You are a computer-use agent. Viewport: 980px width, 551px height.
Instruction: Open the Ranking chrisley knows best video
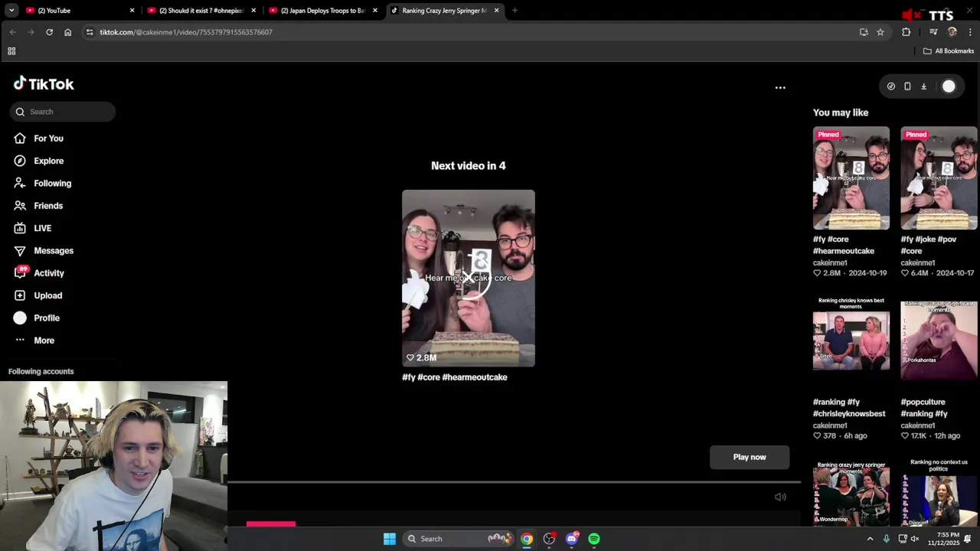point(851,340)
